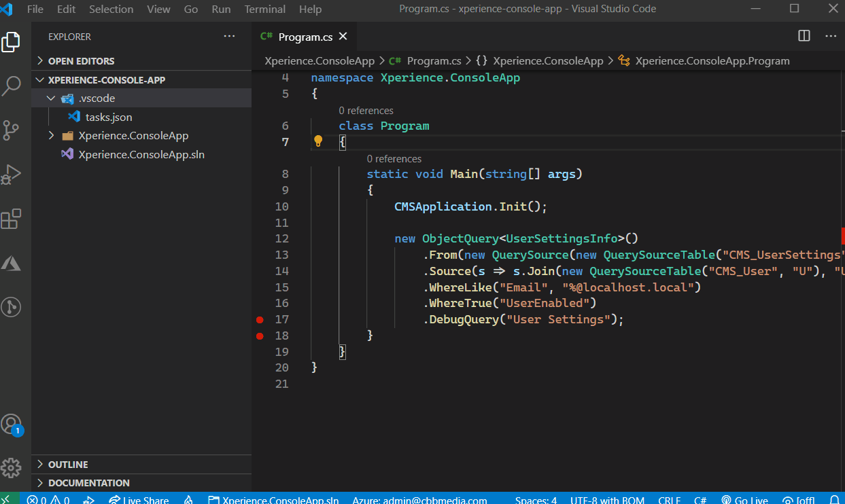Toggle the breakpoint on line 18
845x504 pixels.
click(259, 336)
